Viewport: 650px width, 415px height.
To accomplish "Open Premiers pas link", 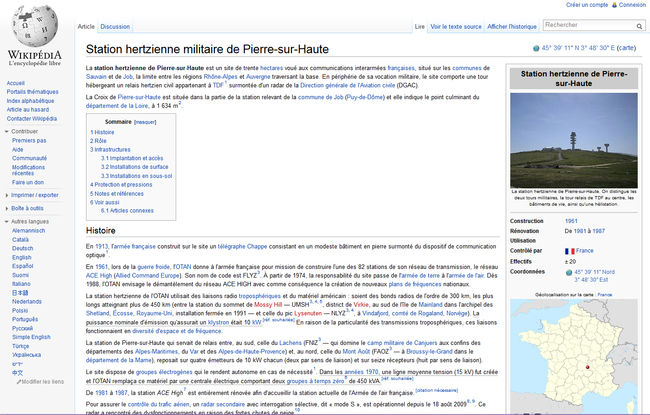I will (x=29, y=141).
